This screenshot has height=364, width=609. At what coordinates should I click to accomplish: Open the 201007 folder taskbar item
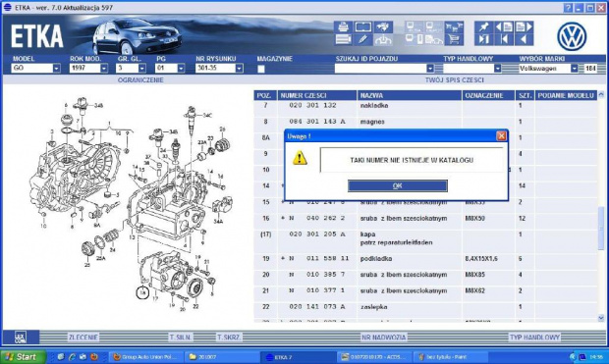(x=221, y=356)
